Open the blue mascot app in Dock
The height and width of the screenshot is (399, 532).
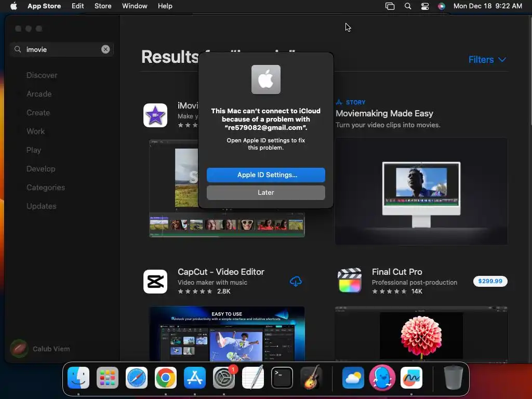382,378
